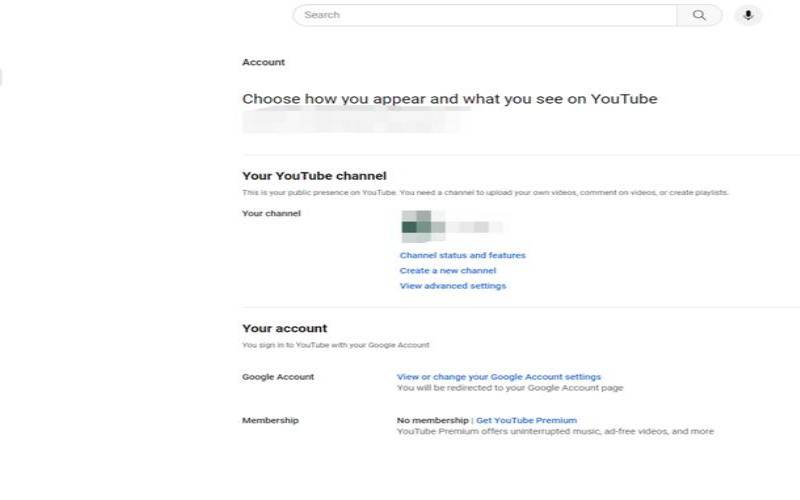This screenshot has height=500, width=800.
Task: Click Create a new channel link
Action: (447, 270)
